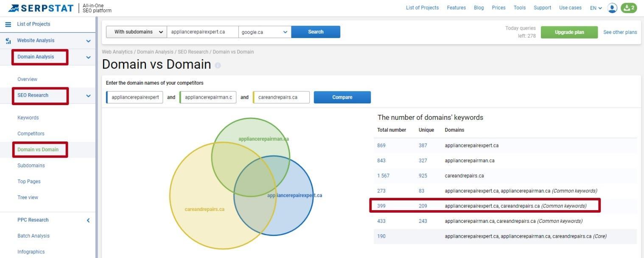
Task: Expand the Website Analysis section chevron
Action: pos(88,41)
